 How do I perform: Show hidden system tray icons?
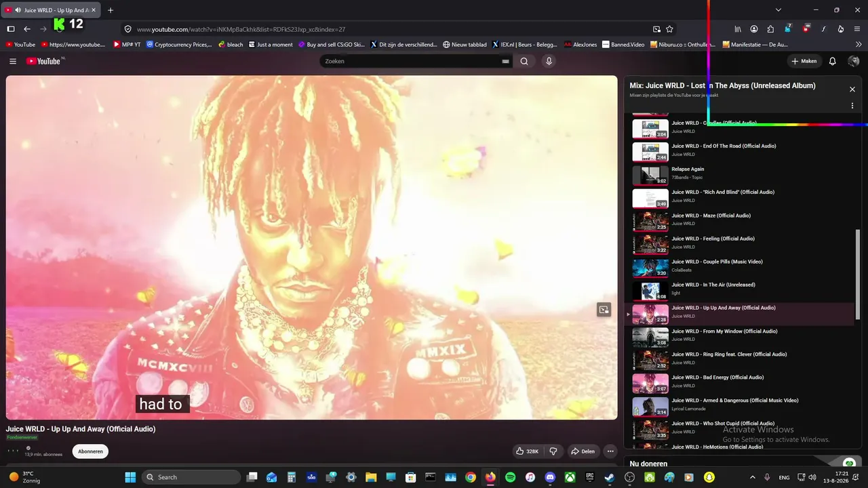752,477
